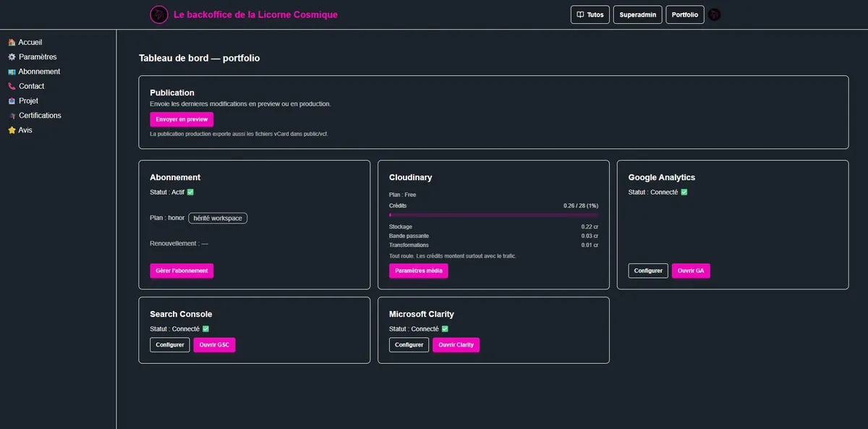The height and width of the screenshot is (429, 868).
Task: Click the credits value '0.26 / 28 (1%)'
Action: pos(581,205)
